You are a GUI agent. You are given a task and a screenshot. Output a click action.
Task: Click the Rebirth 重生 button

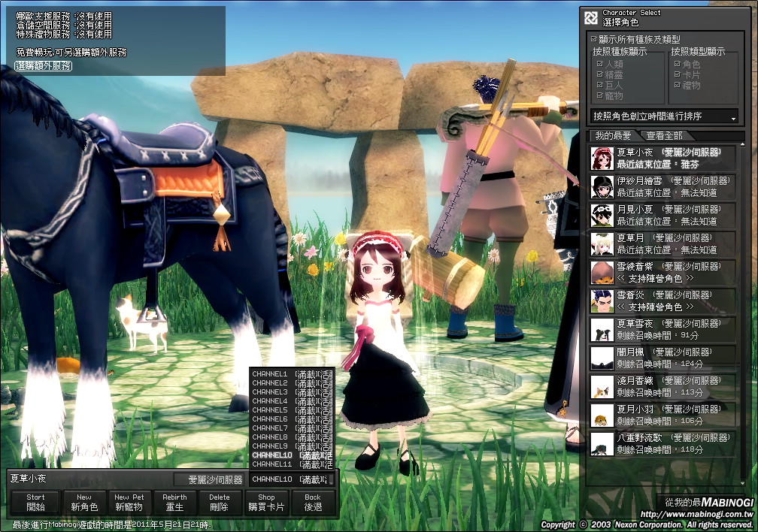174,502
